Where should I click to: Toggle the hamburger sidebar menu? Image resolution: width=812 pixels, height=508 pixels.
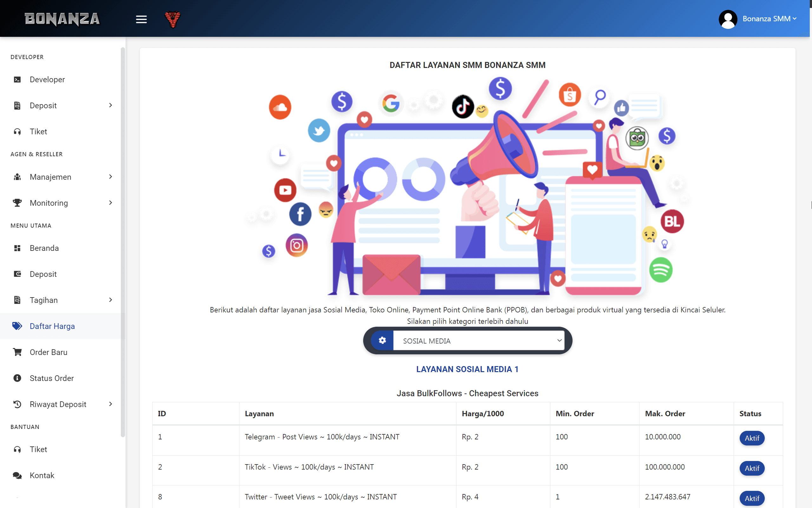pos(141,19)
